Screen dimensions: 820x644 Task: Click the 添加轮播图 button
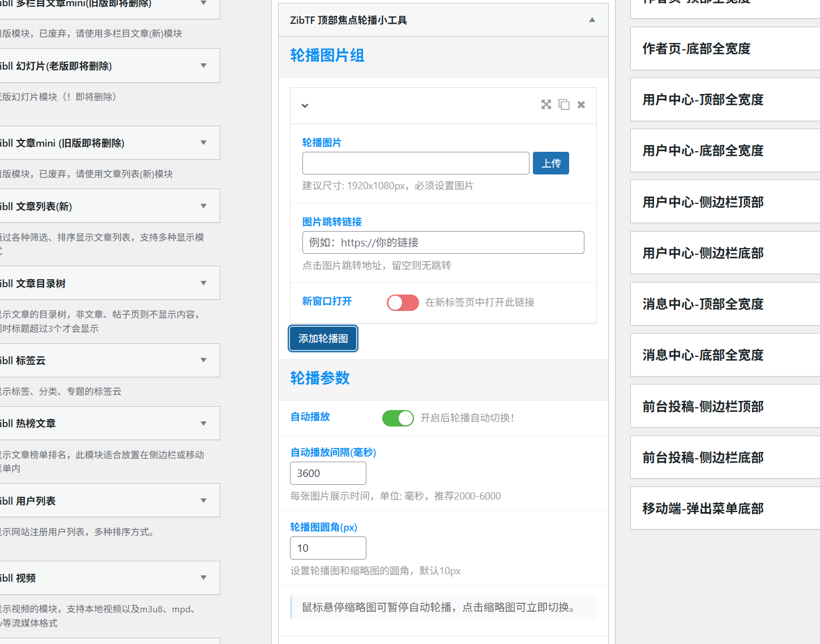(323, 338)
